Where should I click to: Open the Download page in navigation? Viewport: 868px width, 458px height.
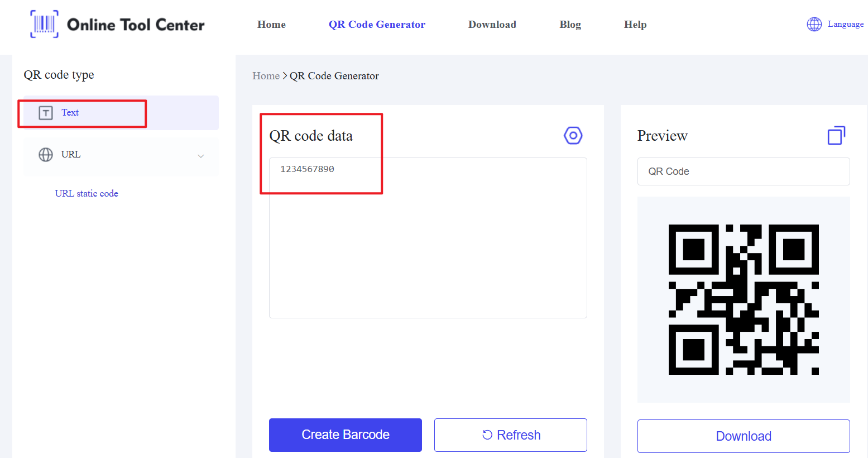coord(492,25)
